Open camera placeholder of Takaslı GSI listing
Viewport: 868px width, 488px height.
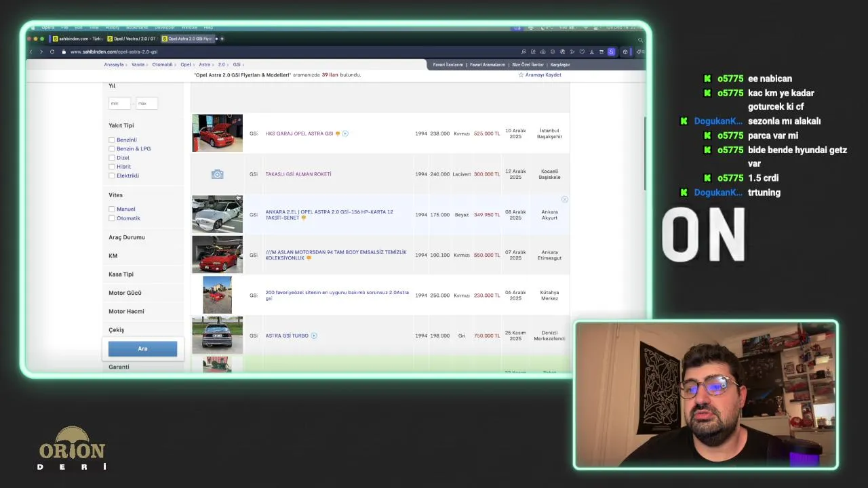tap(217, 174)
